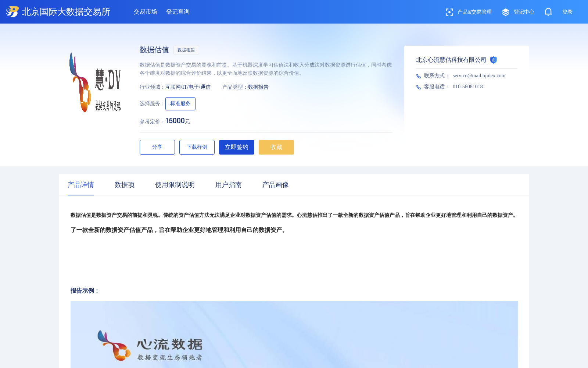The width and height of the screenshot is (588, 368).
Task: Click the 数据估值 product title
Action: point(154,50)
